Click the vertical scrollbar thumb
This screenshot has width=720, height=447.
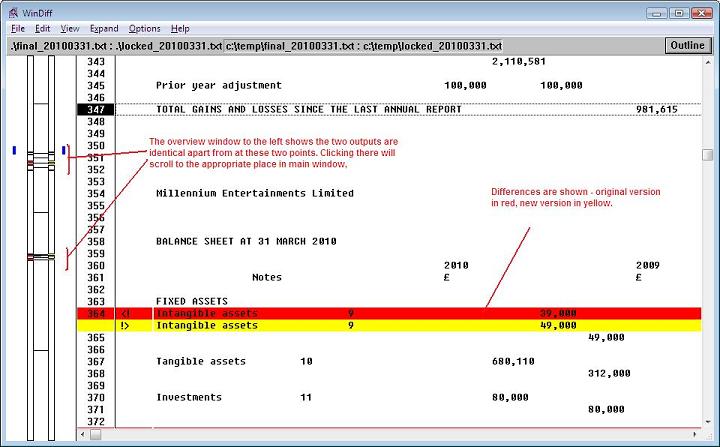click(708, 155)
